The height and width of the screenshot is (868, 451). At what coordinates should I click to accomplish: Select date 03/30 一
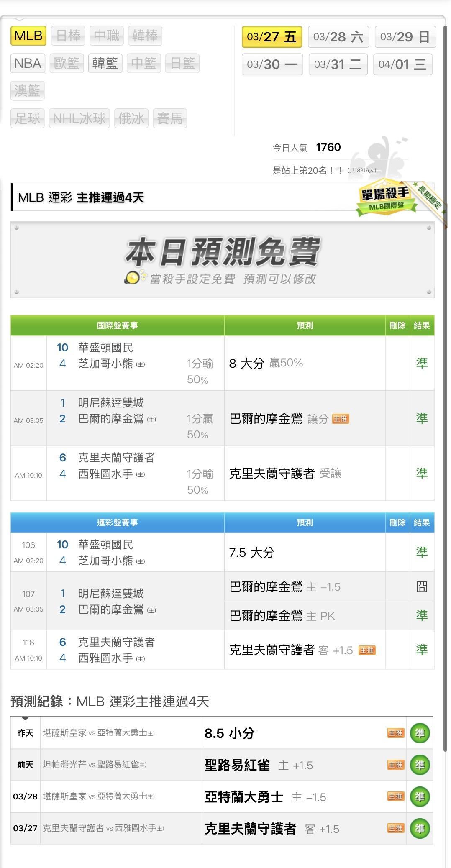coord(272,64)
